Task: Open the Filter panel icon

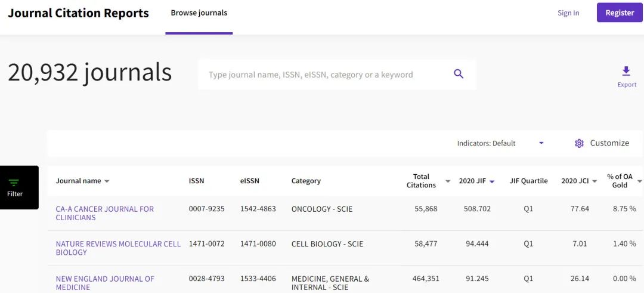Action: point(14,183)
